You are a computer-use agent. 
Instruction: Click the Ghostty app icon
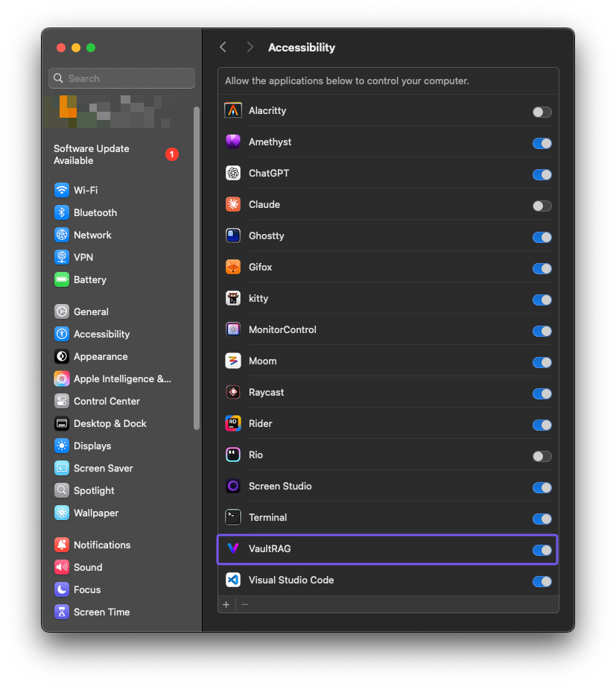[233, 235]
